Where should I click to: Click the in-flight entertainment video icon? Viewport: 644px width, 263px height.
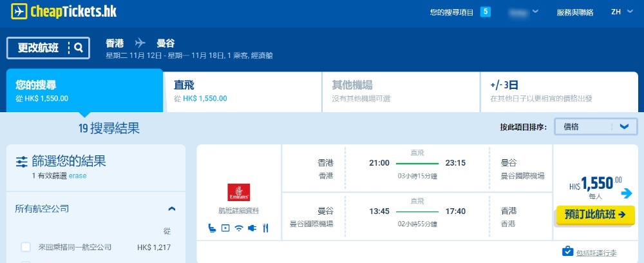click(225, 228)
